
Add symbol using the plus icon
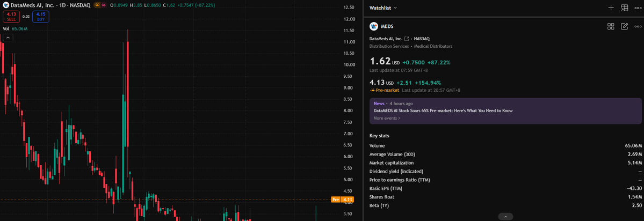click(x=611, y=8)
